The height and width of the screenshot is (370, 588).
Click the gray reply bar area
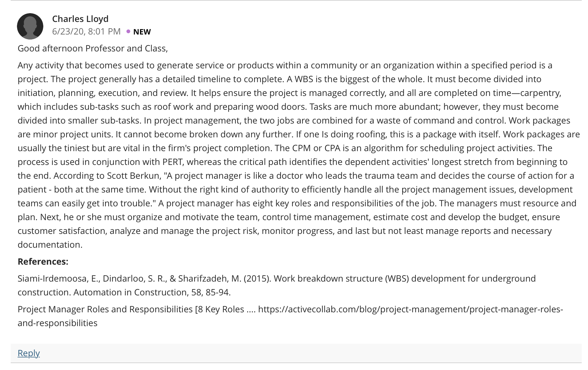click(x=296, y=353)
